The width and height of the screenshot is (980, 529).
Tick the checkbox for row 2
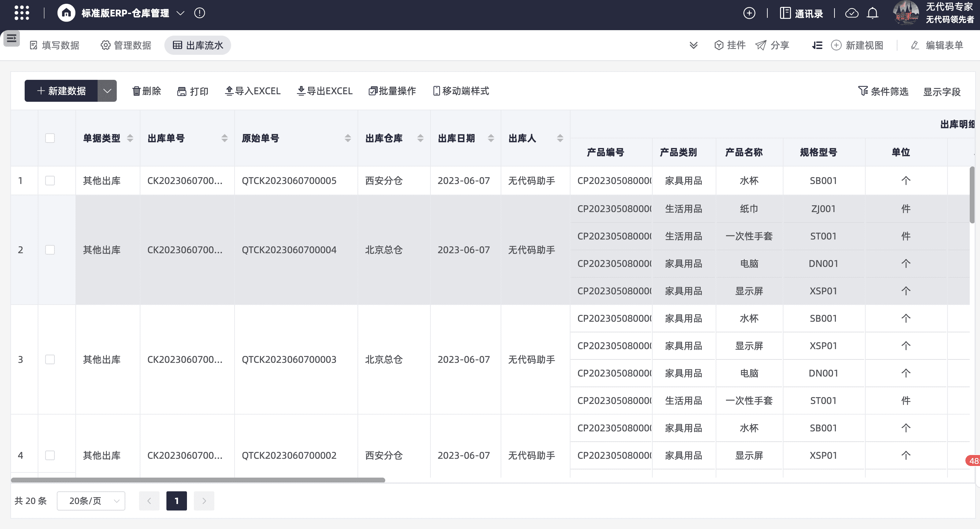(50, 250)
